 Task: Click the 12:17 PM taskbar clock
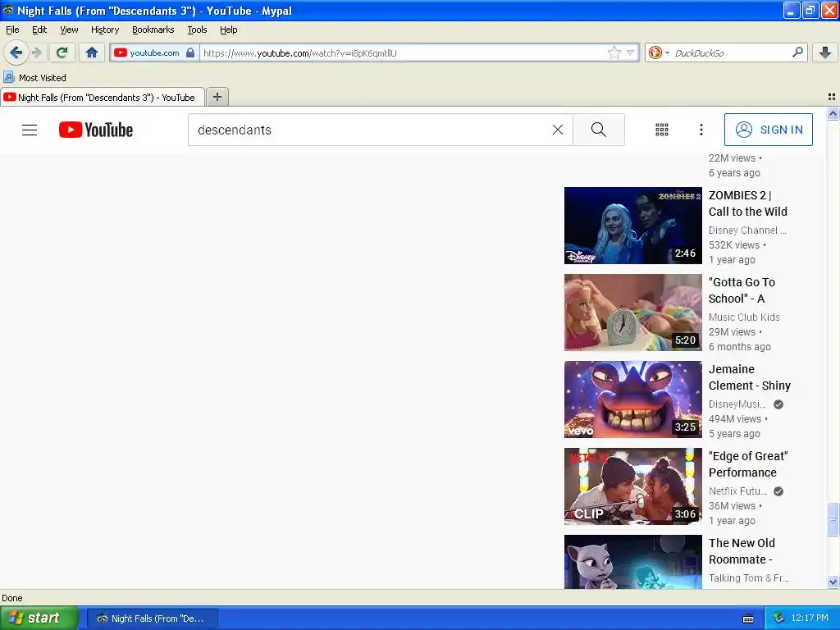[810, 618]
